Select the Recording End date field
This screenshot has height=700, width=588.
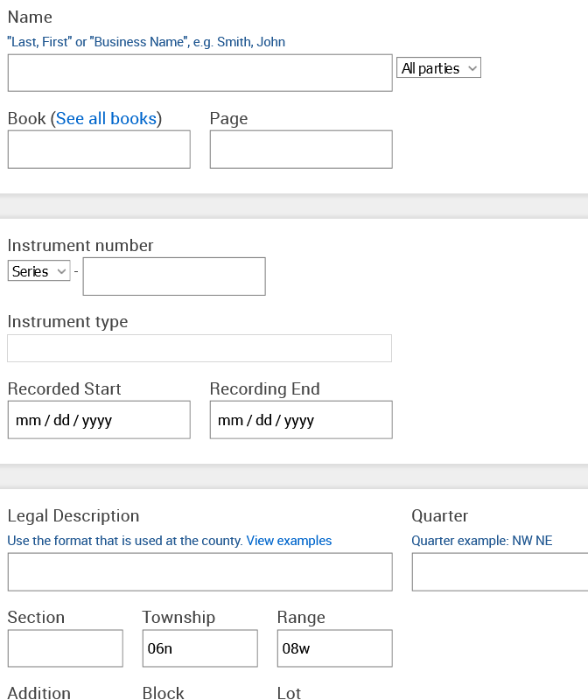(x=301, y=420)
